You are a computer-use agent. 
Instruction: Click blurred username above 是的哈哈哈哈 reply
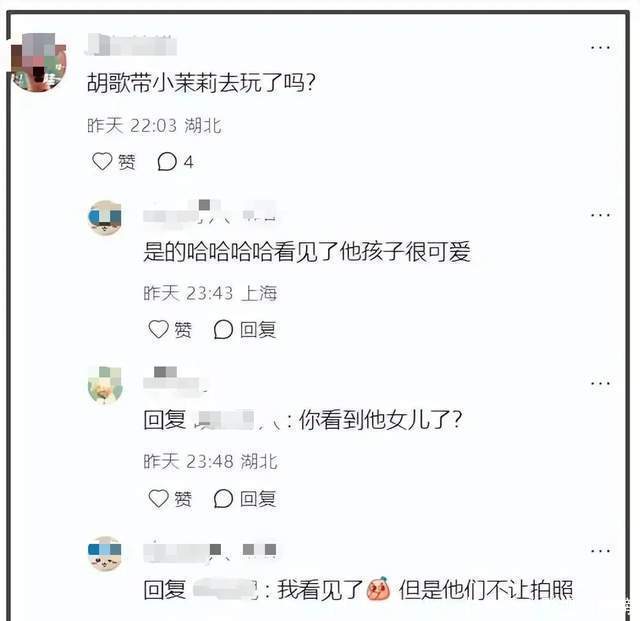pos(210,211)
